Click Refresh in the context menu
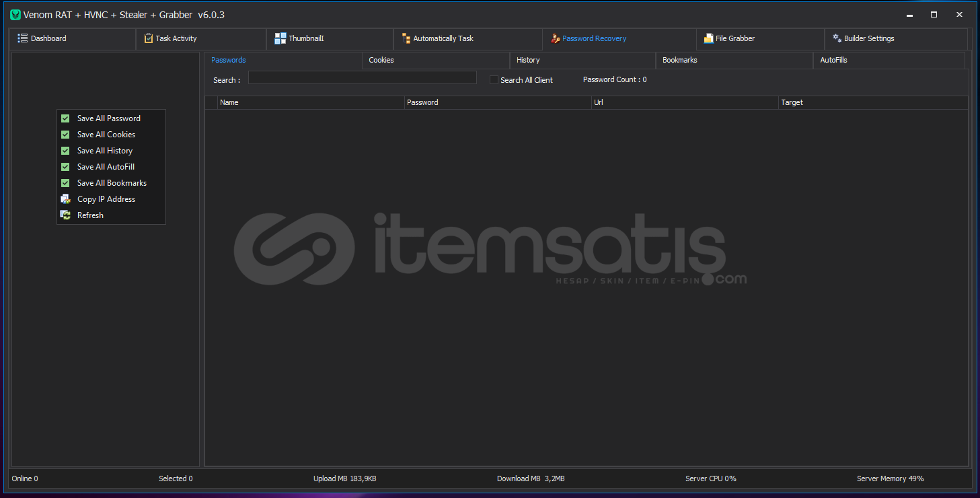Image resolution: width=980 pixels, height=498 pixels. (111, 215)
